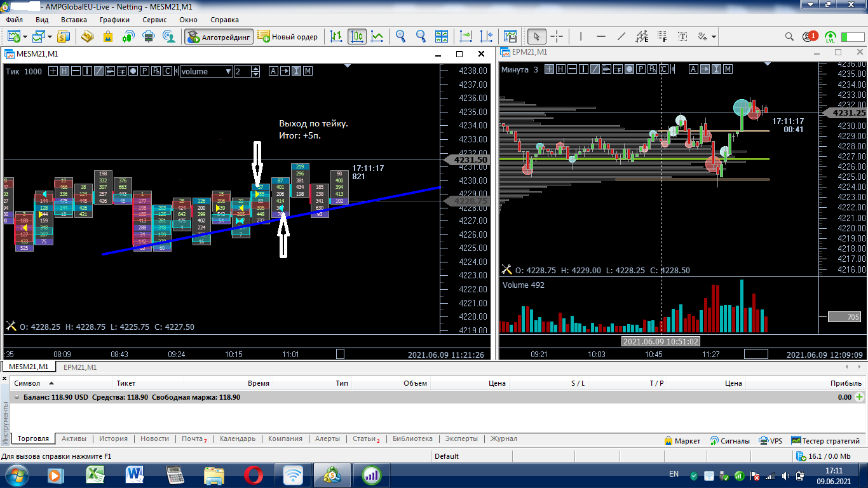The width and height of the screenshot is (868, 488).
Task: Open the Market shopping bag toolbar icon
Action: pos(108,36)
